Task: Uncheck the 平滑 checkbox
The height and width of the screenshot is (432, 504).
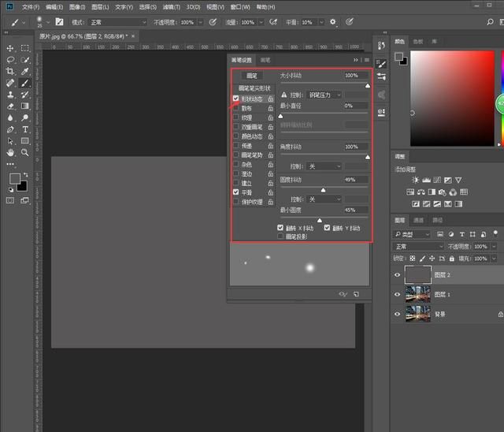Action: coord(235,192)
